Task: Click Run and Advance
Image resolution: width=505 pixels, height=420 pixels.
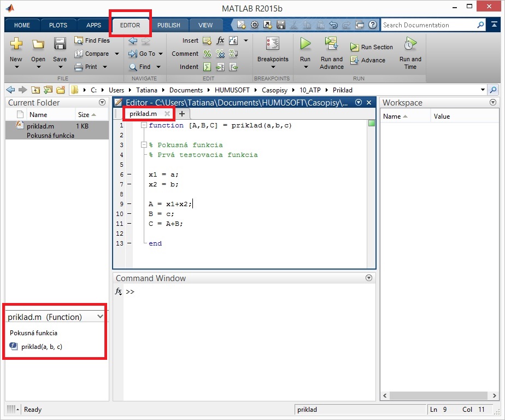Action: tap(331, 53)
